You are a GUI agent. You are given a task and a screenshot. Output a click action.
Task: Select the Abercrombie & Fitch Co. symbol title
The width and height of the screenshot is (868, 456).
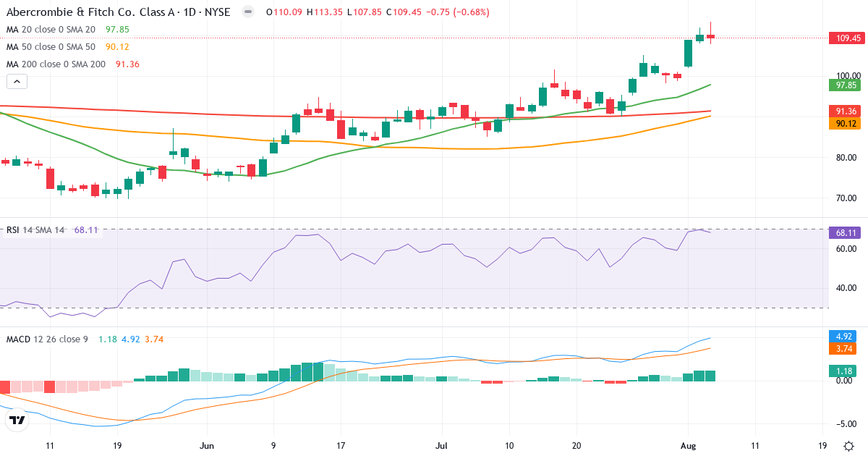(x=118, y=12)
